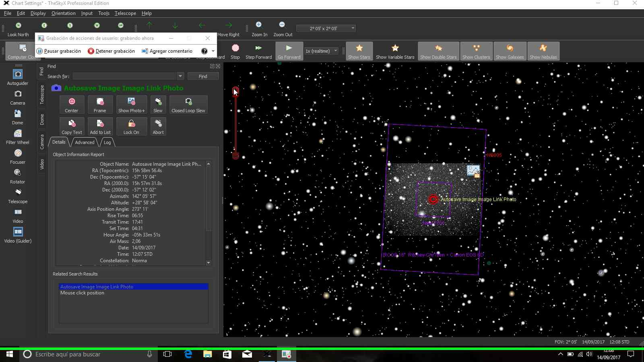Add object to List
Viewport: 644px width, 362px height.
(100, 126)
